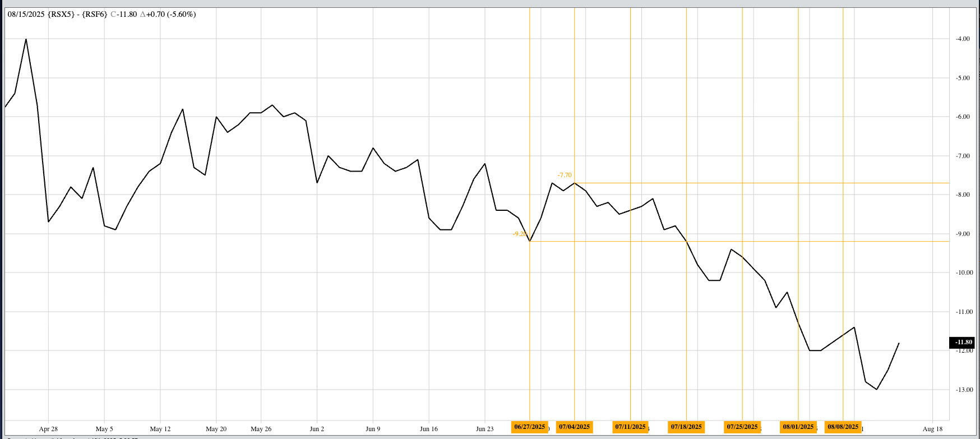Click the 06/27/2025 date marker

pyautogui.click(x=529, y=427)
